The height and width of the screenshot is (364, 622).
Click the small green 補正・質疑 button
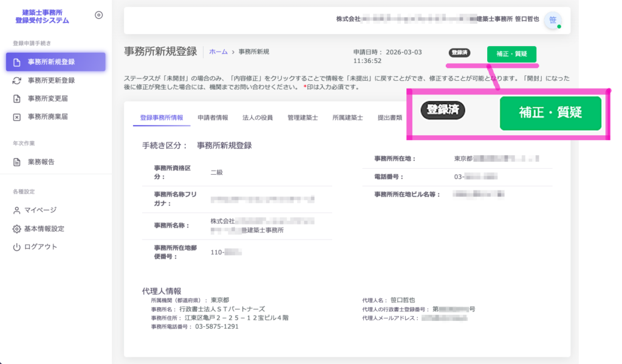tap(511, 54)
